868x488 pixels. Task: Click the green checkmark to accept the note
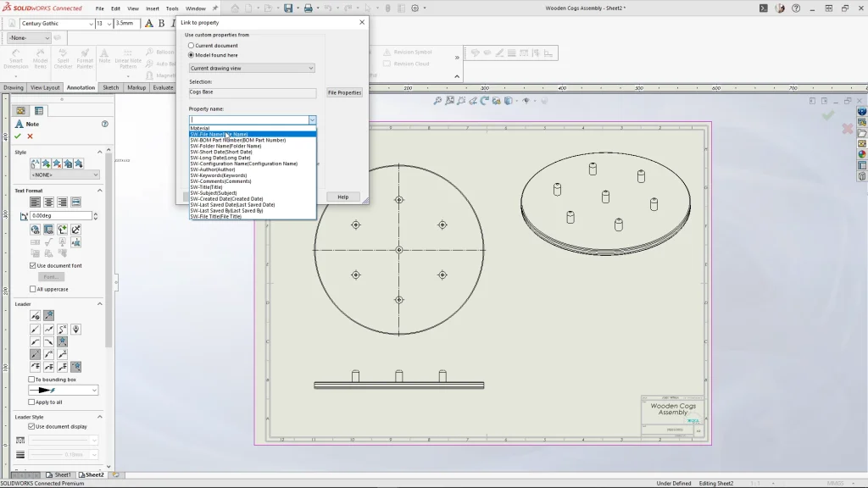click(x=18, y=136)
